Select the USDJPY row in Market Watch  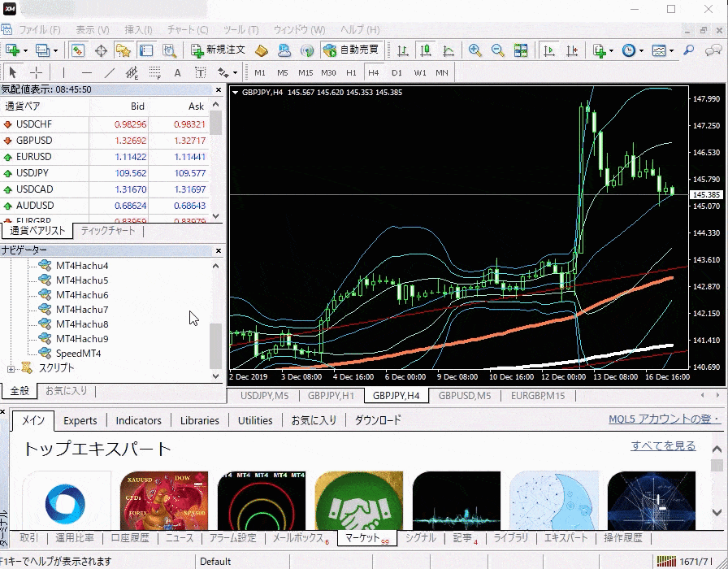pyautogui.click(x=105, y=173)
